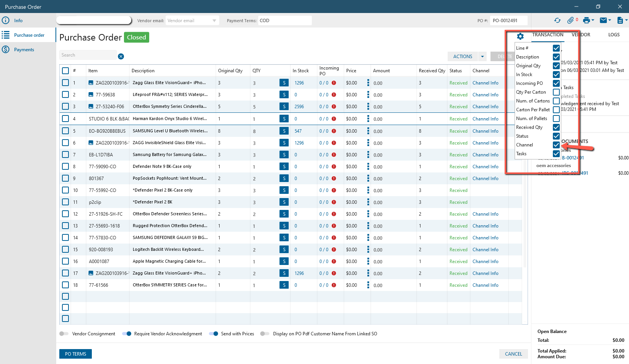Click the printer icon
The height and width of the screenshot is (364, 629).
(587, 20)
